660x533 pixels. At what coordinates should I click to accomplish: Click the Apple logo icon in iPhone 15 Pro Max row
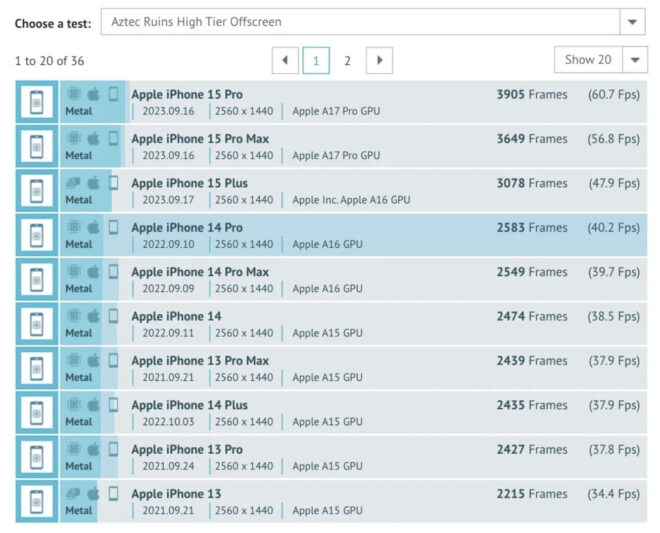[x=94, y=138]
